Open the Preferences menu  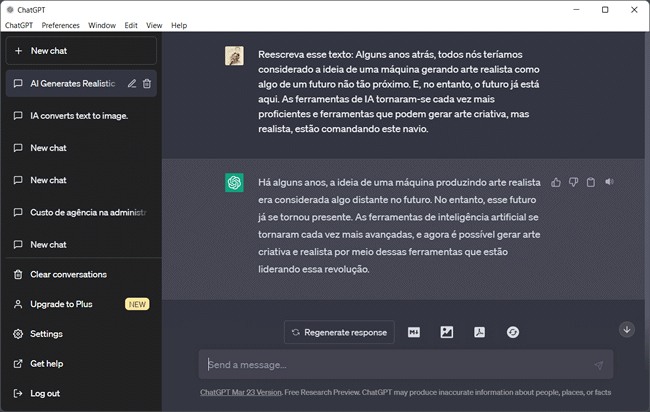point(61,25)
